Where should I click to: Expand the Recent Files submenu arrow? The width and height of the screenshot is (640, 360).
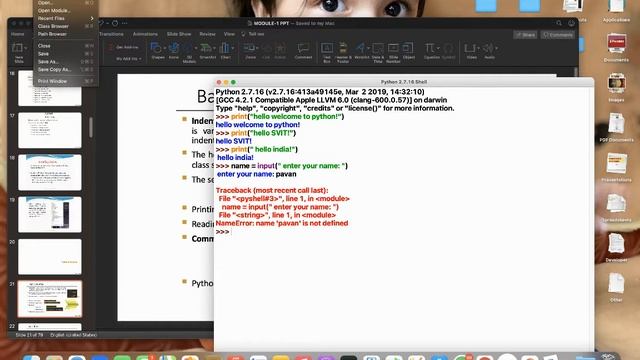coord(92,18)
